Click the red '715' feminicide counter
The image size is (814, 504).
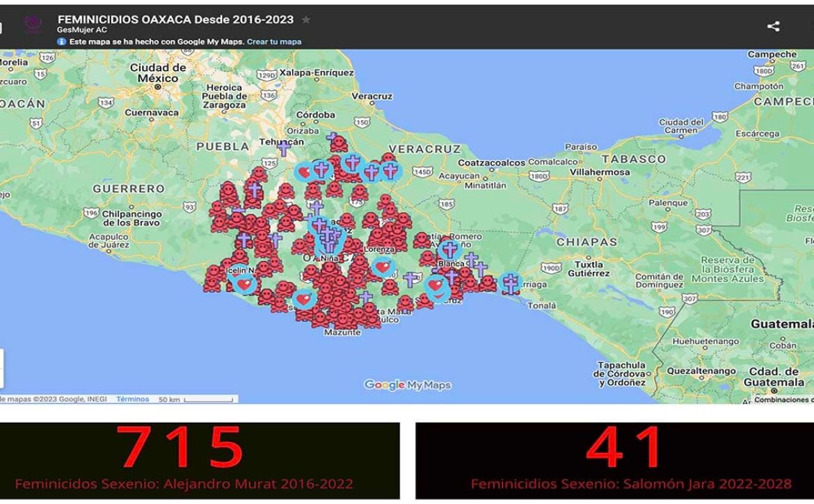[x=179, y=446]
